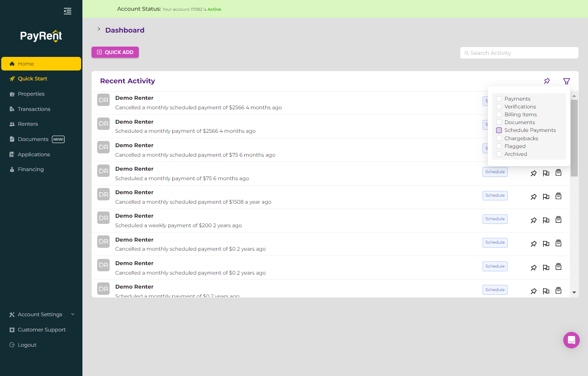Open the Transactions page
The image size is (588, 376).
(x=41, y=109)
